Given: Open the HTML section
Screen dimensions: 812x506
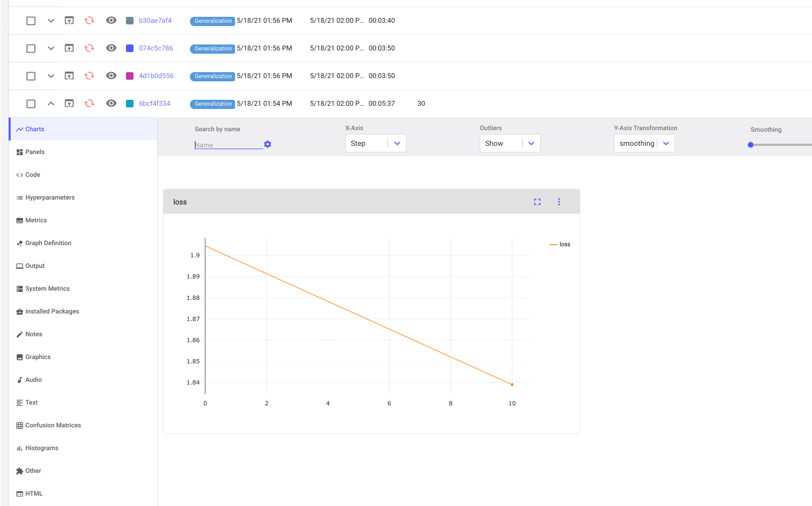Looking at the screenshot, I should click(x=34, y=493).
